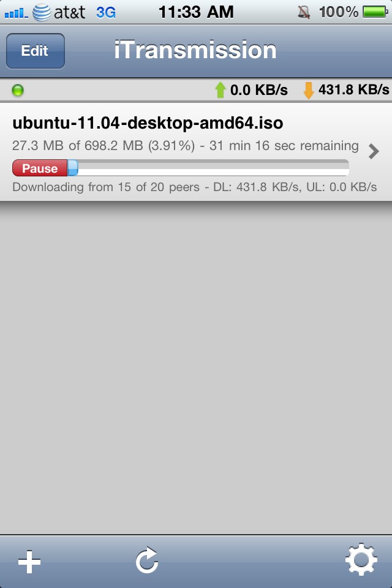392x588 pixels.
Task: Tap the 0.0 KB/s upload speed label
Action: coord(259,90)
